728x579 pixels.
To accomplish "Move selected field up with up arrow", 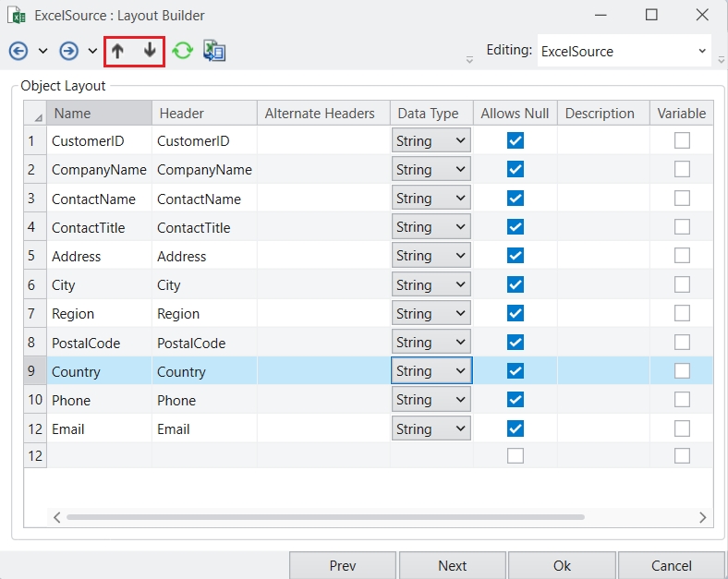I will 117,51.
